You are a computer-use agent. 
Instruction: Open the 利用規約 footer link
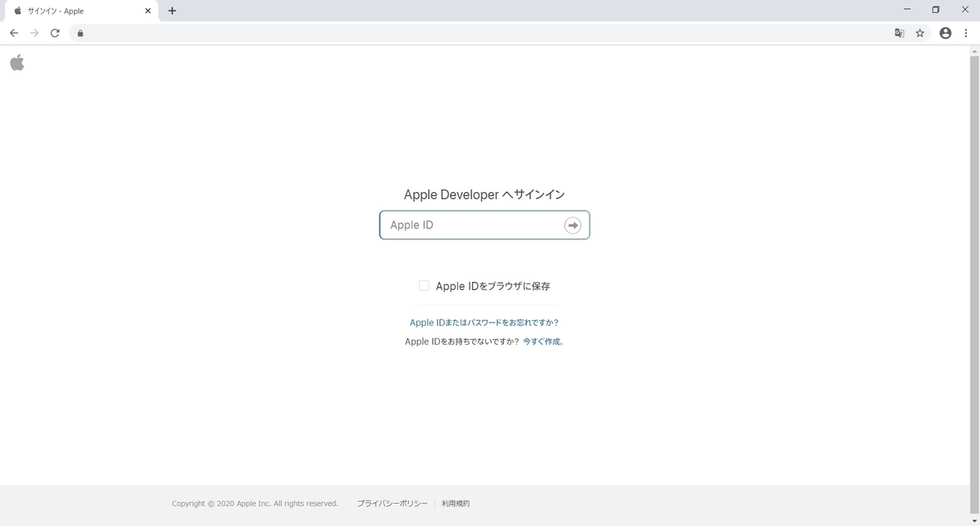click(456, 504)
